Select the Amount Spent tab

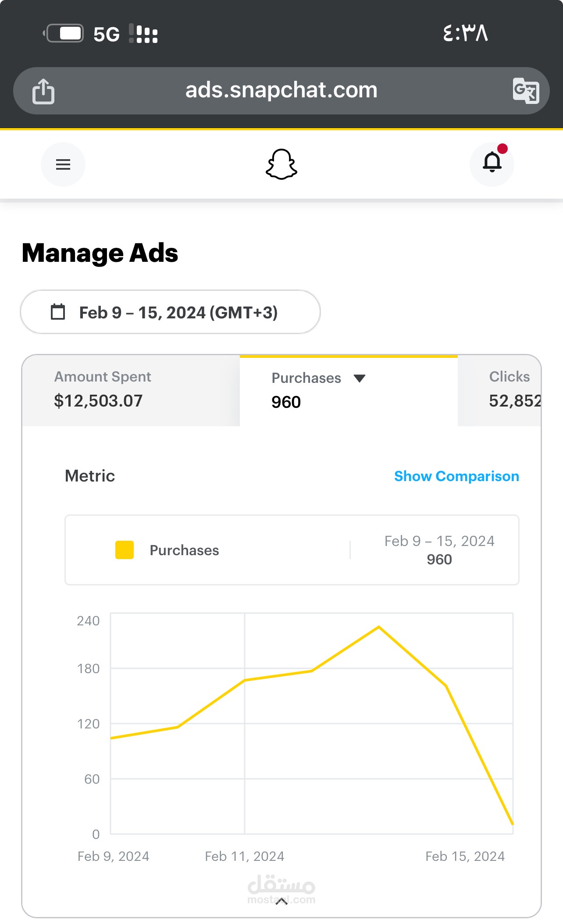click(x=131, y=390)
